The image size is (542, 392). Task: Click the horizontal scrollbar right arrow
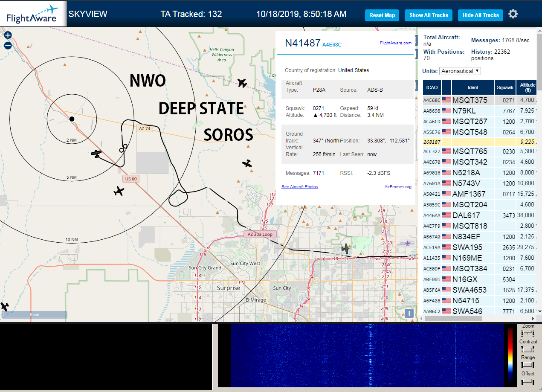[x=533, y=319]
